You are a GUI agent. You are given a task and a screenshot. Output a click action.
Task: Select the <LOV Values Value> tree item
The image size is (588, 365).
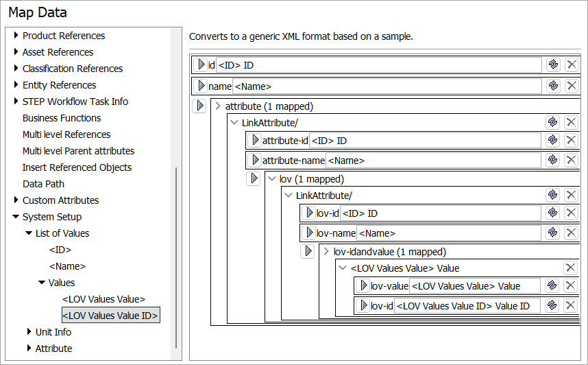pos(103,299)
